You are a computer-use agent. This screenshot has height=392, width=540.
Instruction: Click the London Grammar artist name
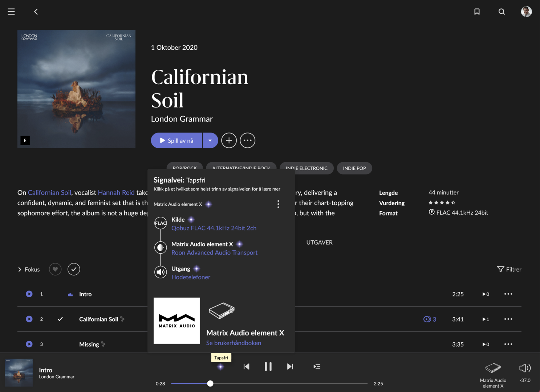[182, 119]
